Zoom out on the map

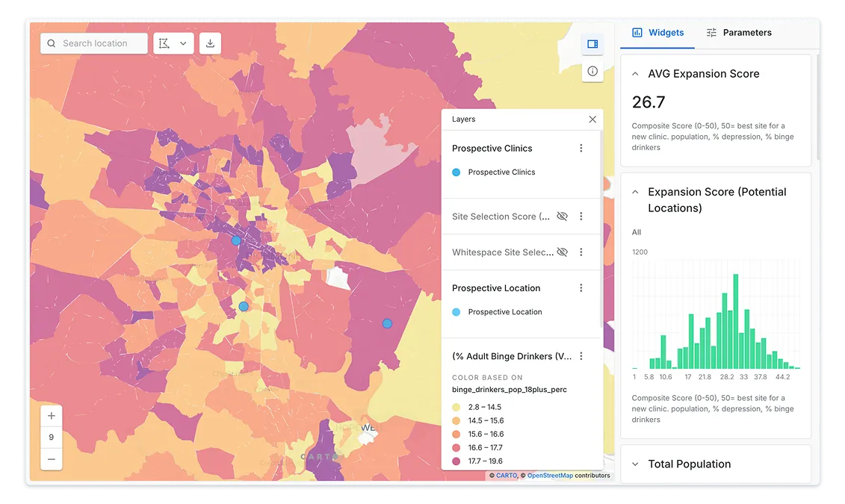click(x=52, y=459)
